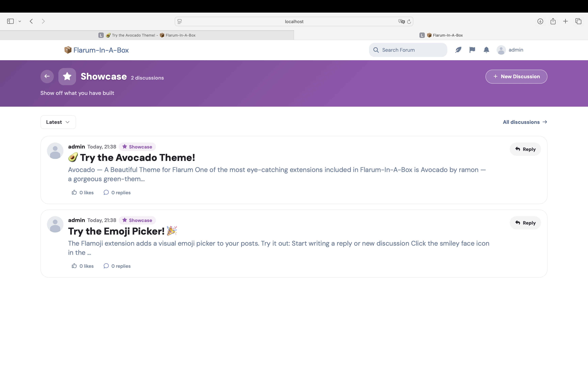Click the 'Show off what you have built' description
This screenshot has height=380, width=588.
77,93
